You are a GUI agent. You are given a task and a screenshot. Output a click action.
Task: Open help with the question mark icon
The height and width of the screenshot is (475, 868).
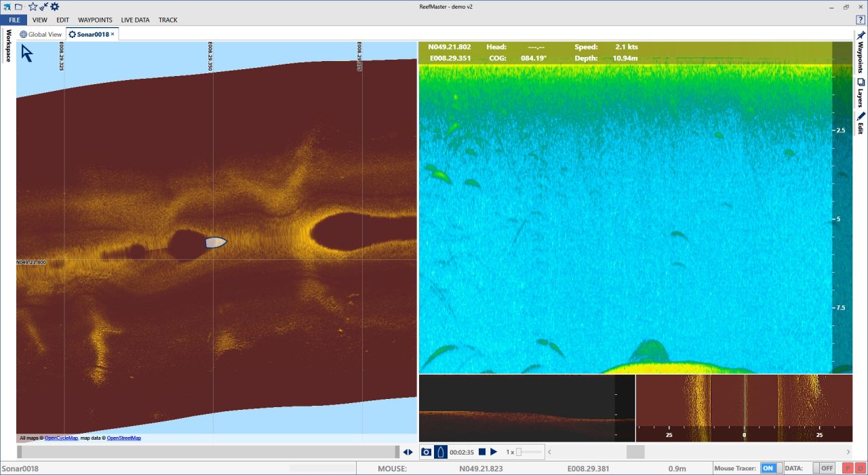(x=861, y=20)
